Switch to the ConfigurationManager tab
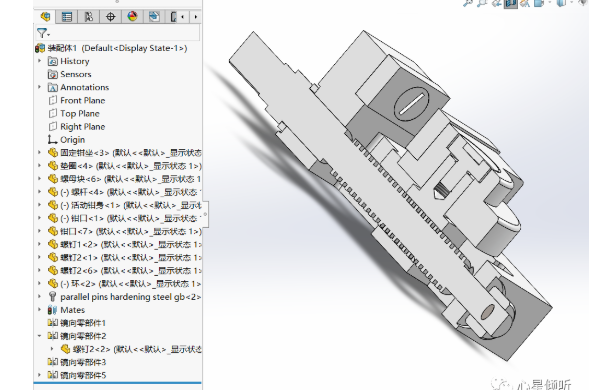613x390 pixels. [89, 17]
